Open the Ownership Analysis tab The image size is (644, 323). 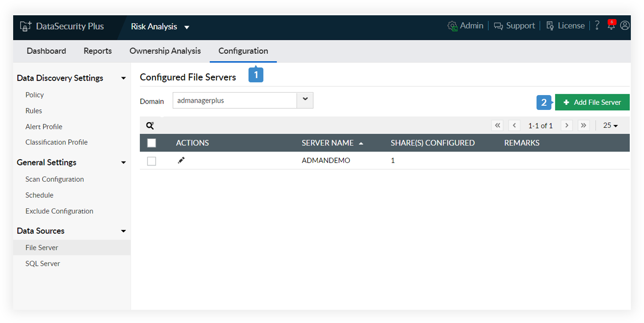coord(165,51)
